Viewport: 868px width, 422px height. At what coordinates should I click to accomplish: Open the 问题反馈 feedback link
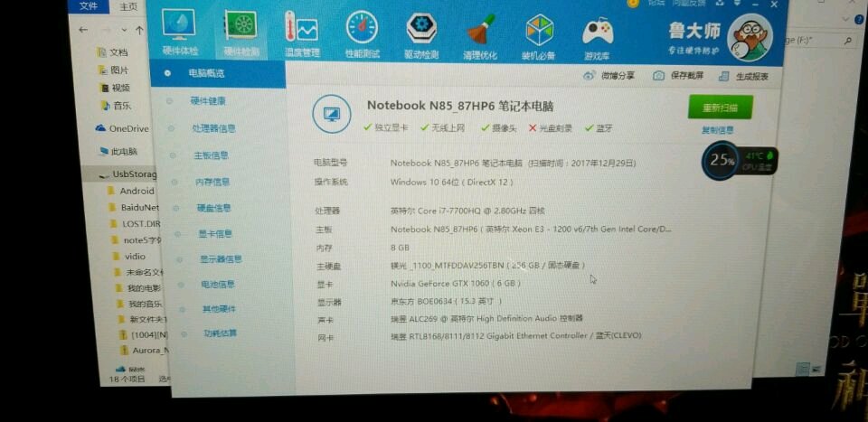688,3
